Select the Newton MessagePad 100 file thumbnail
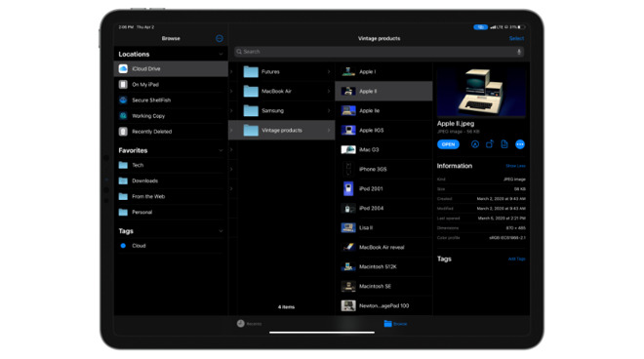Screen dimensions: 644x359 (348, 305)
